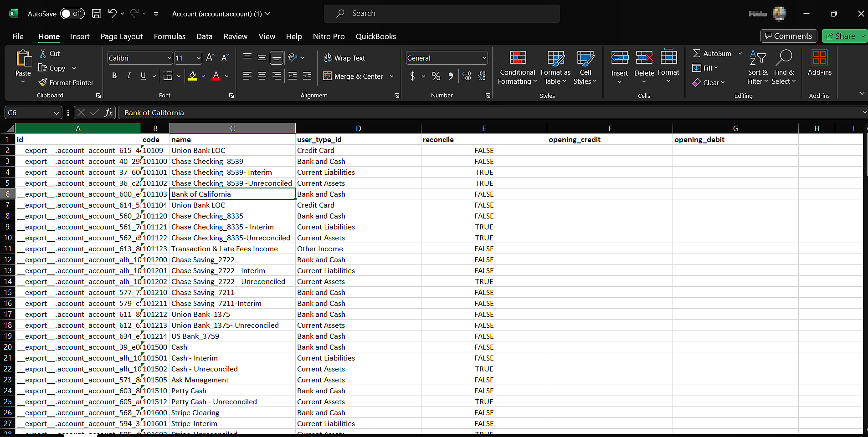Click the Paste clipboard icon
This screenshot has height=437, width=868.
point(23,59)
